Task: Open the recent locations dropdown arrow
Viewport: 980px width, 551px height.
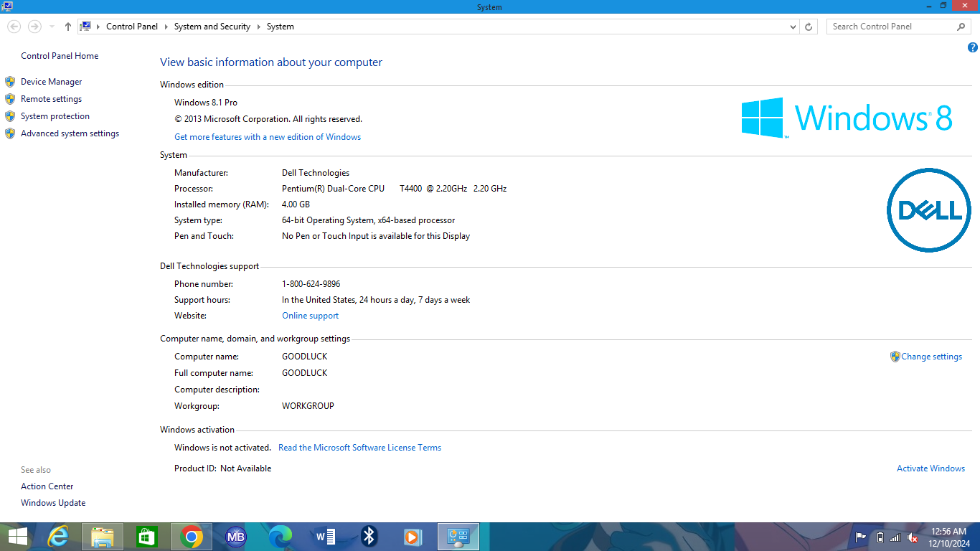Action: (52, 27)
